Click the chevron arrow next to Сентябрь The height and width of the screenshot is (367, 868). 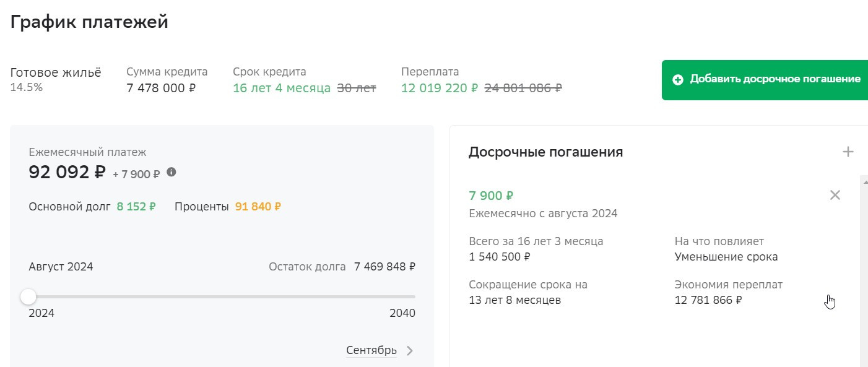click(410, 351)
